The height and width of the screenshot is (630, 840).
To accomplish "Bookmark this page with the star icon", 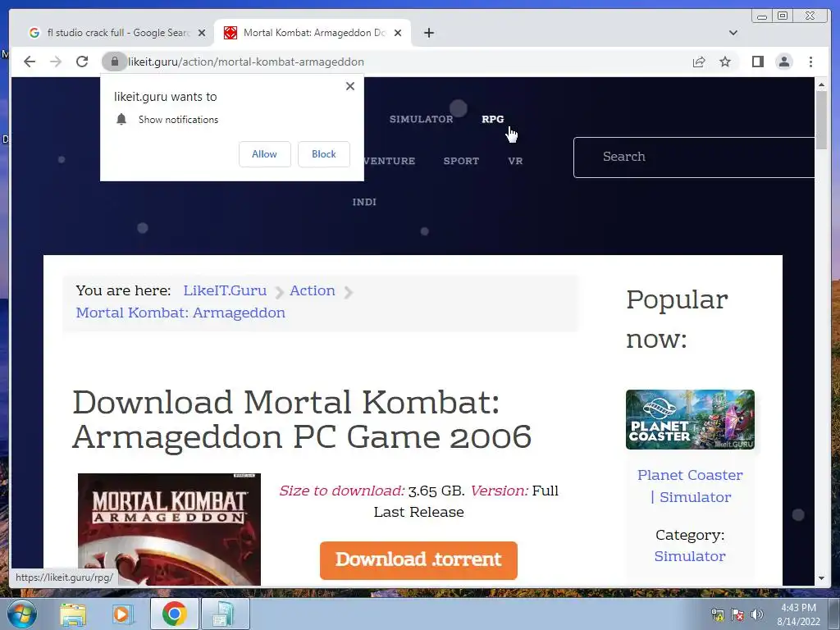I will [725, 62].
